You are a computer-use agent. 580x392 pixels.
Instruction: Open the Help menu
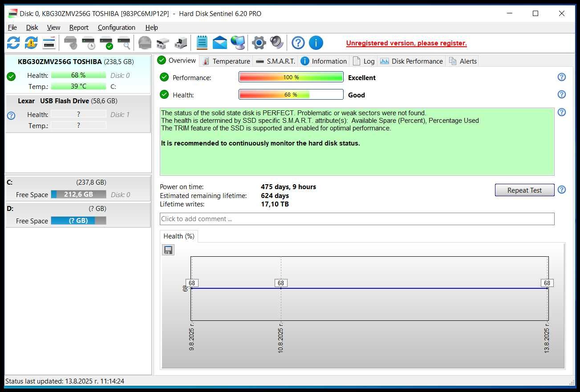151,28
